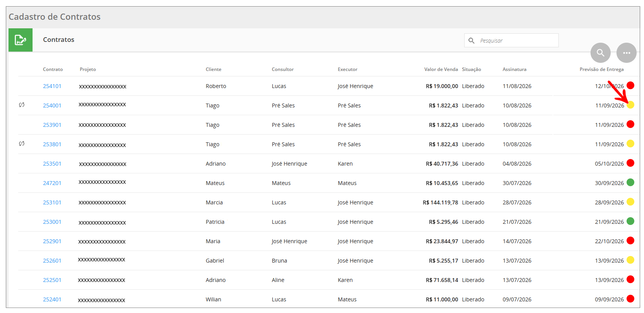Click yellow status dot of contract 254001
The image size is (644, 313).
pos(630,105)
